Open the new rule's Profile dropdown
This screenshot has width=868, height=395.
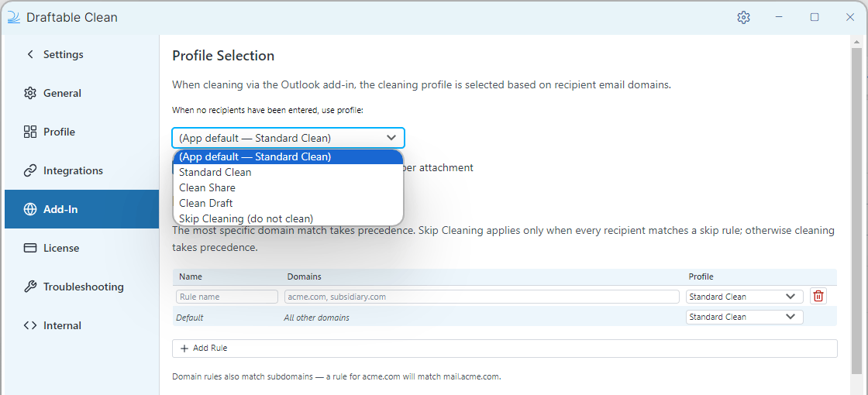(745, 297)
